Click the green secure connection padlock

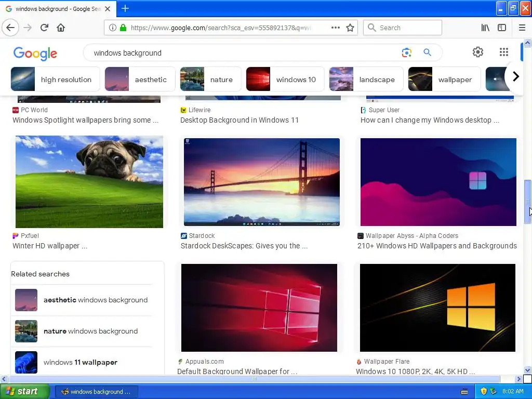coord(123,28)
